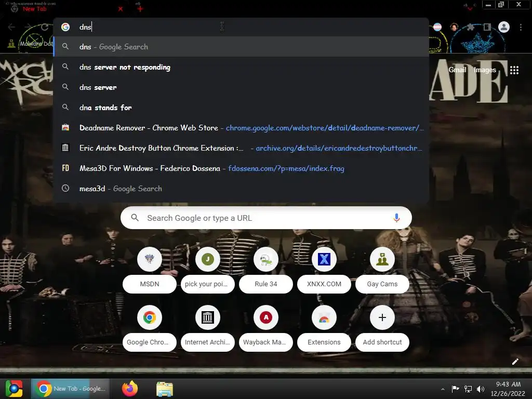Click the Google logo icon in the omnibox
Image resolution: width=532 pixels, height=399 pixels.
pyautogui.click(x=65, y=27)
